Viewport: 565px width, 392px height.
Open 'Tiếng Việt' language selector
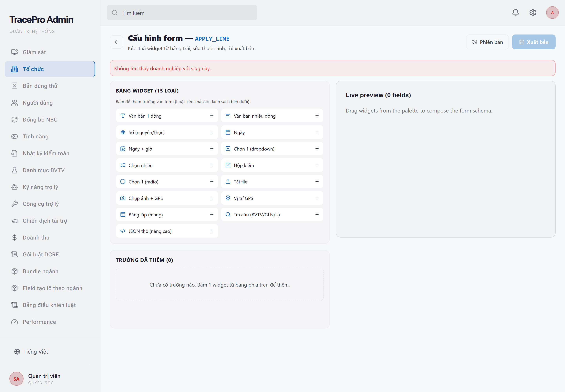tap(31, 351)
